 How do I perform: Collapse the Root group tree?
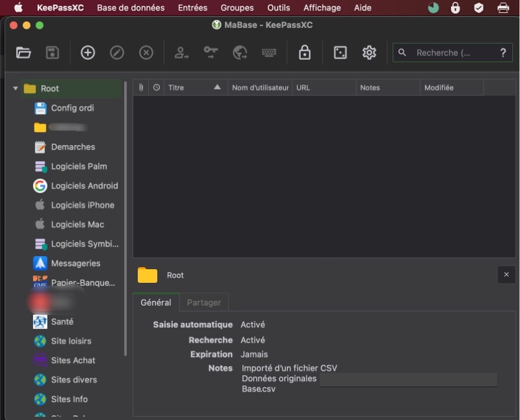pos(16,89)
